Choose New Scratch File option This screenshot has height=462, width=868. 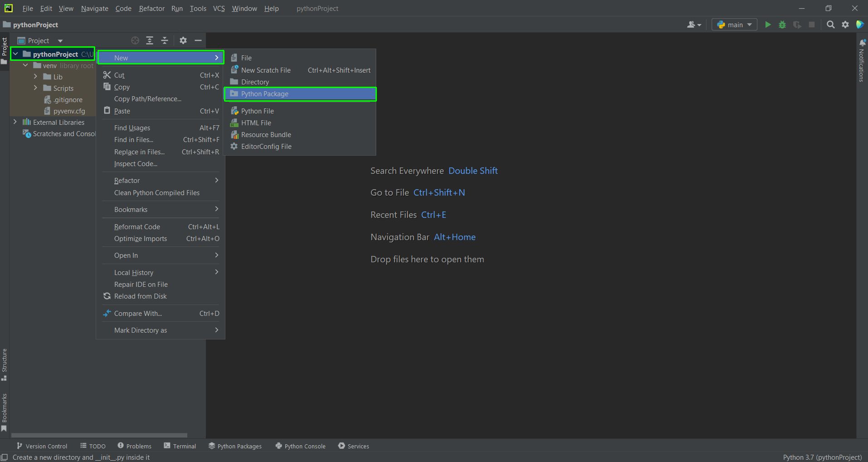click(300, 70)
